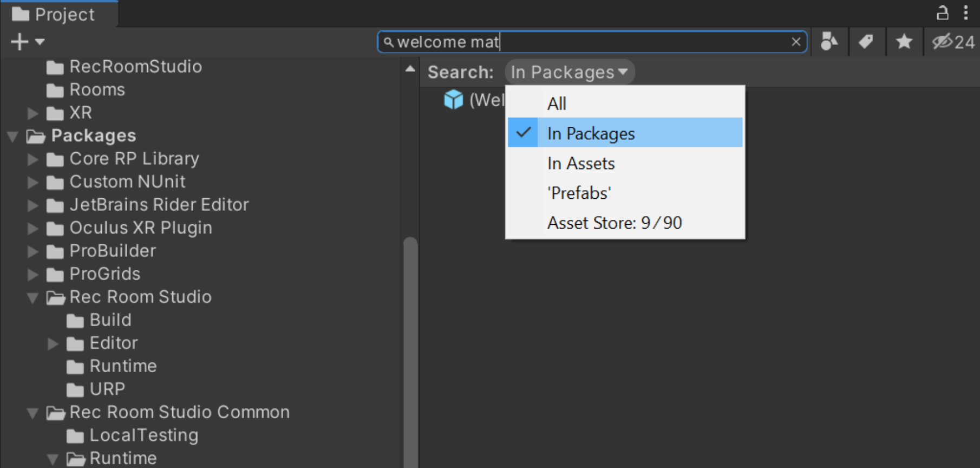Select the checked In Packages option
Image resolution: width=980 pixels, height=468 pixels.
click(590, 133)
